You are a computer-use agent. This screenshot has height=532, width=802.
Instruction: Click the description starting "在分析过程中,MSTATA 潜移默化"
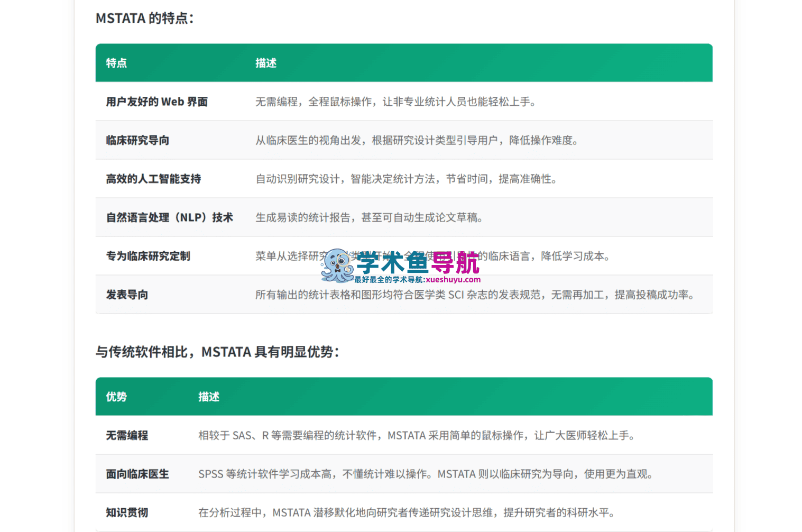point(407,512)
